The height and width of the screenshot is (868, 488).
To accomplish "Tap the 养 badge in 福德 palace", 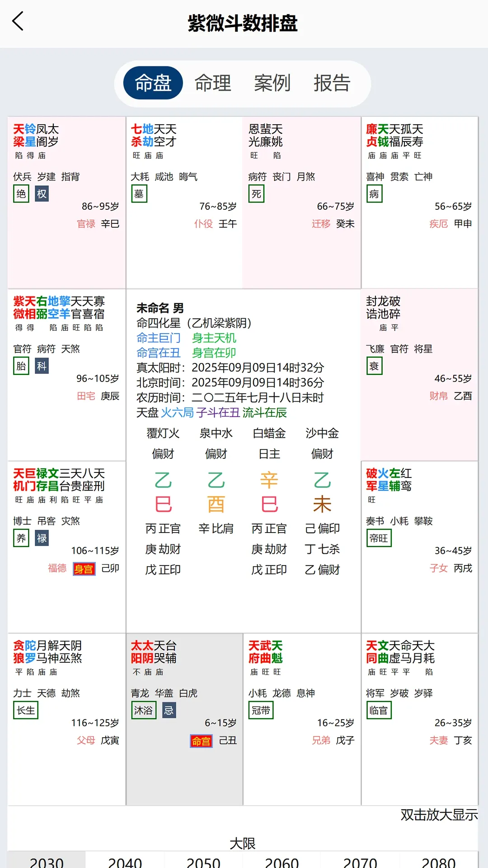I will (21, 538).
